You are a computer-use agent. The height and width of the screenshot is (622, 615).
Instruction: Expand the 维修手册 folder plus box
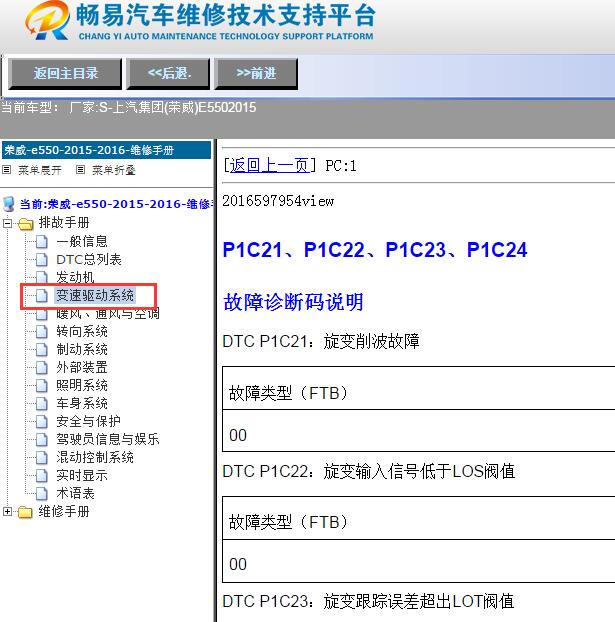pos(7,512)
